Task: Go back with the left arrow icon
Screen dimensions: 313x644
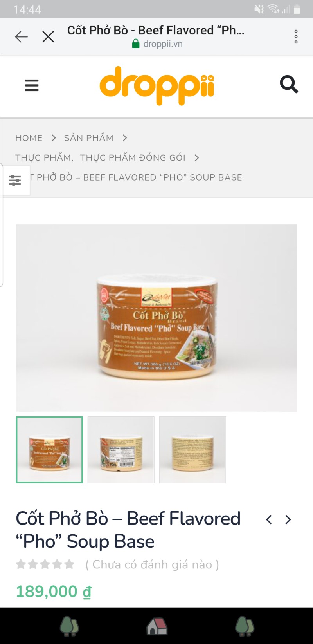Action: click(21, 37)
